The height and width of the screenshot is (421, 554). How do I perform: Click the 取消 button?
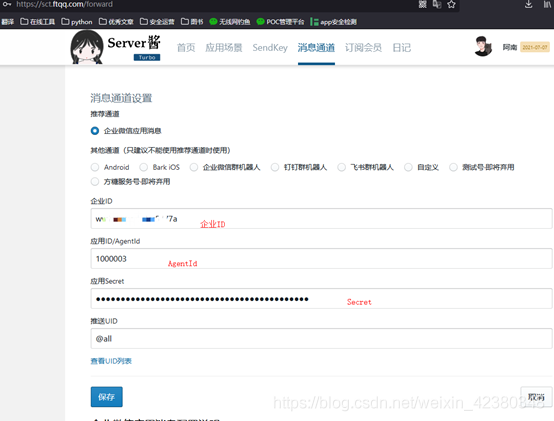[x=536, y=397]
